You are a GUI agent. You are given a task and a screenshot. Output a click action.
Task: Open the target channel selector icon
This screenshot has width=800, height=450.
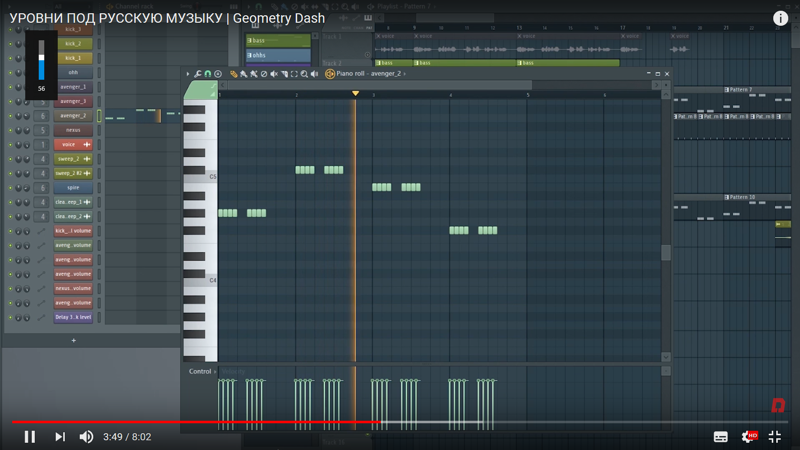[x=330, y=74]
